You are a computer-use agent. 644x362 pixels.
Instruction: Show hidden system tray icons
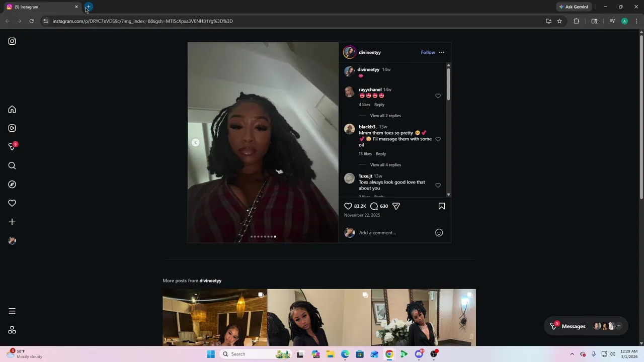[x=572, y=354]
